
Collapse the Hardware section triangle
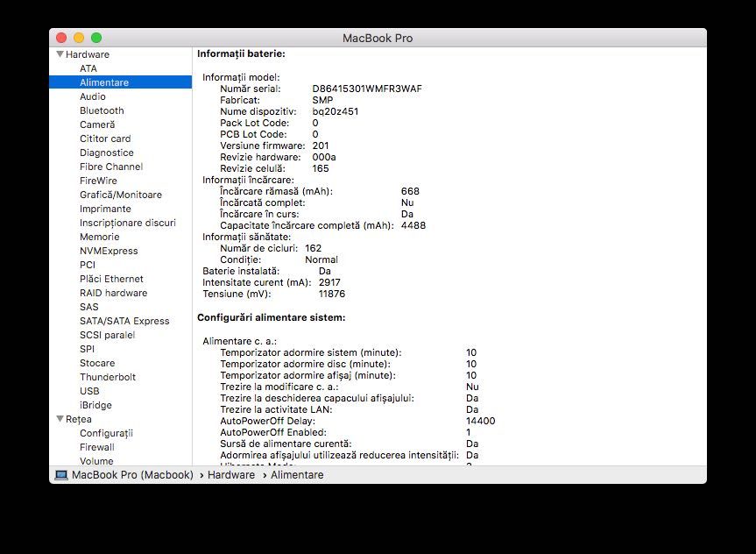tap(60, 54)
